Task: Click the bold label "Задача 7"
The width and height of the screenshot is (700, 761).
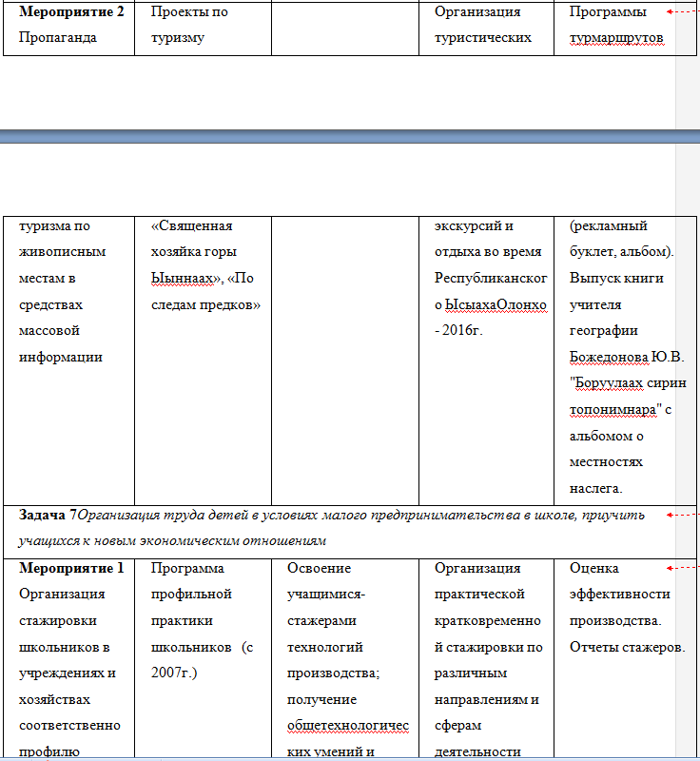Action: pyautogui.click(x=48, y=515)
